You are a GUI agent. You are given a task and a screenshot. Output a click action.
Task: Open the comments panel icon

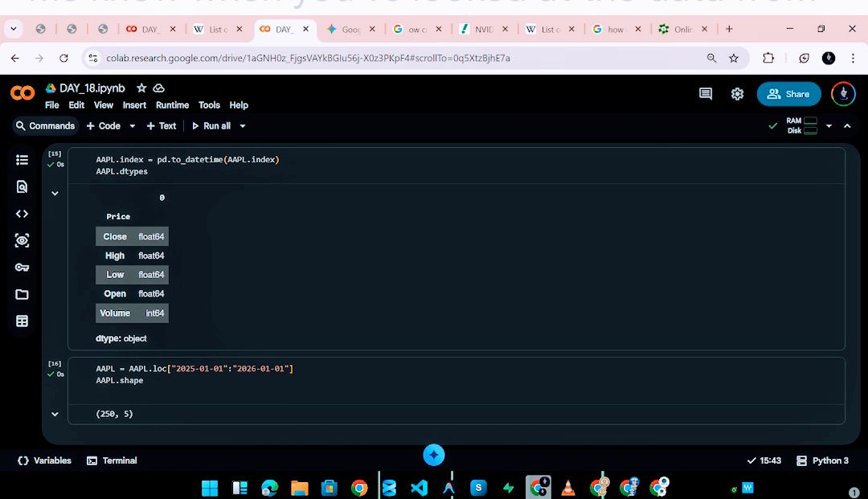click(x=706, y=94)
